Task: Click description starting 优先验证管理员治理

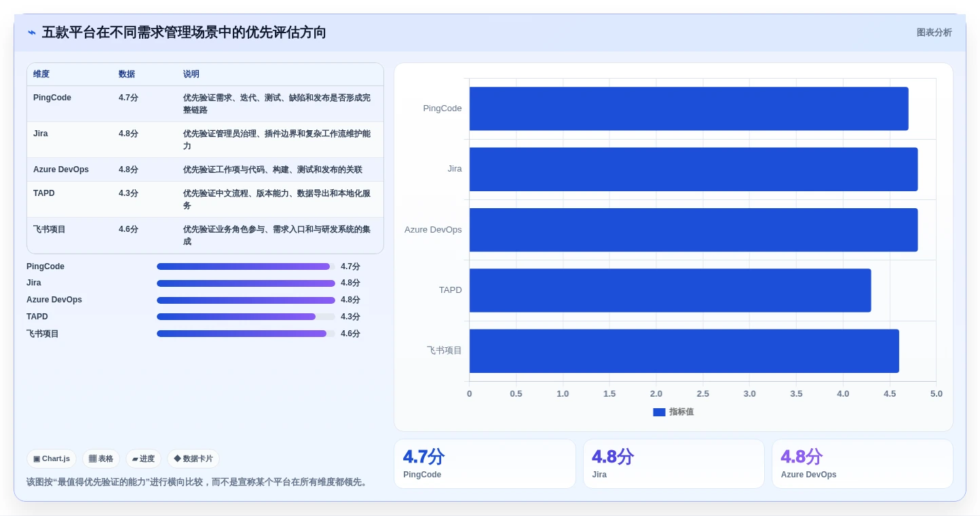Action: [x=277, y=140]
